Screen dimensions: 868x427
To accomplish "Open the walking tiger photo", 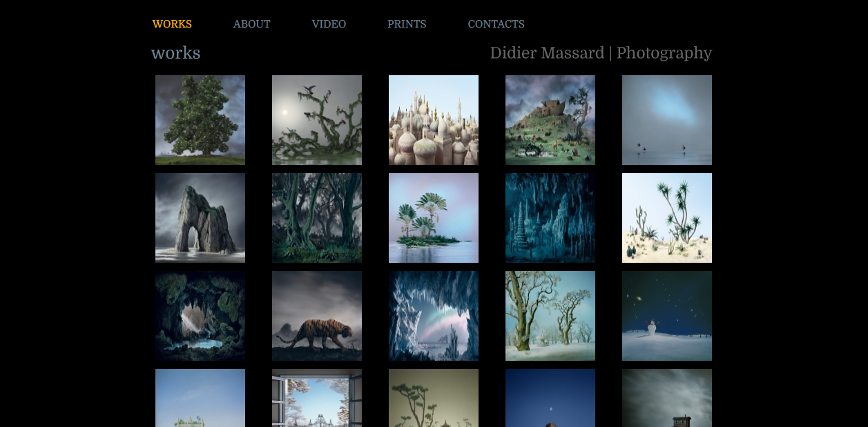I will tap(317, 316).
